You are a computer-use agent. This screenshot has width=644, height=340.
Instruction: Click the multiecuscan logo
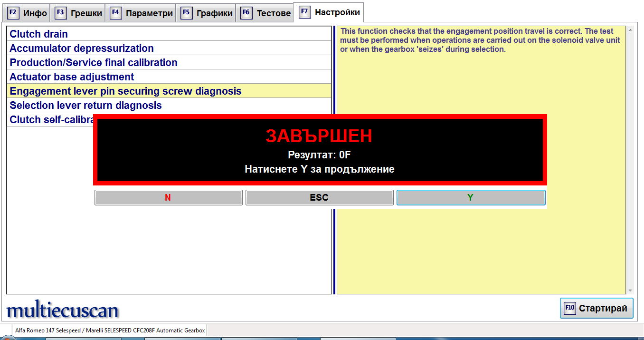[x=62, y=310]
